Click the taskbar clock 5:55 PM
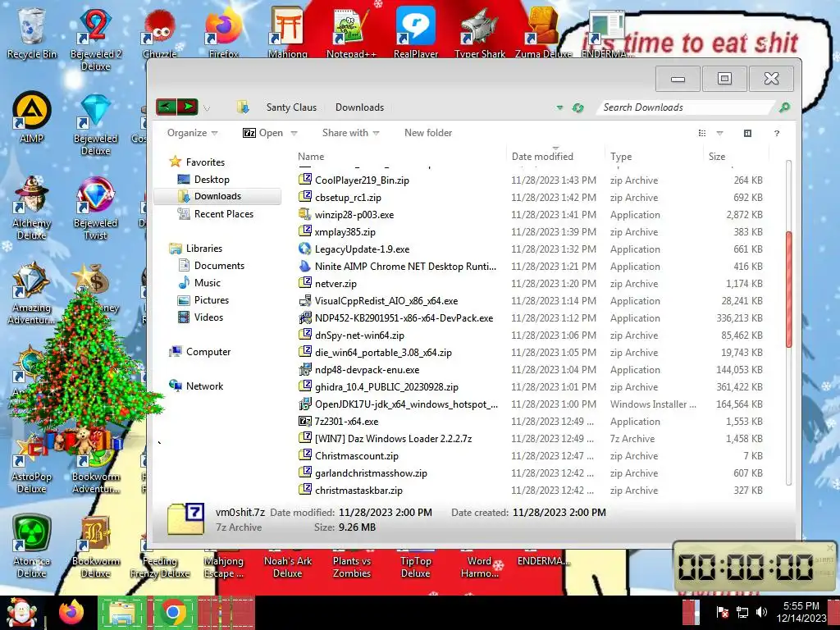Screen dimensions: 840x630 [801, 612]
